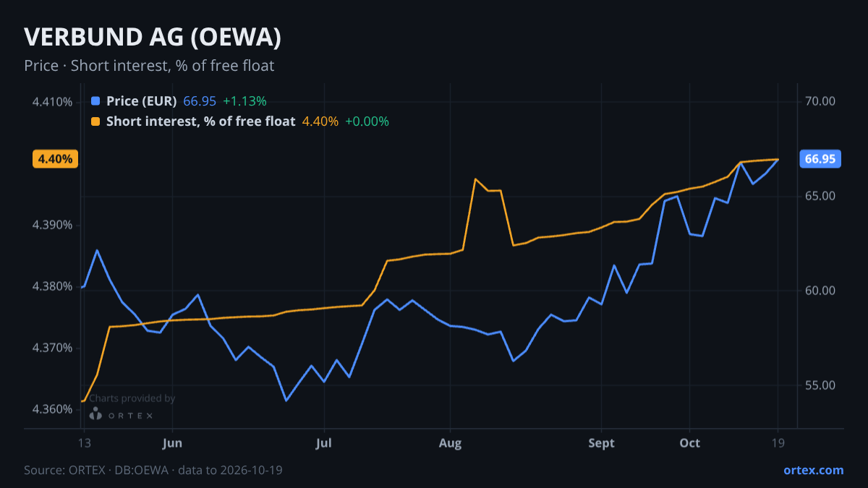Click the source and data date footer text
The width and height of the screenshot is (868, 488).
[153, 470]
